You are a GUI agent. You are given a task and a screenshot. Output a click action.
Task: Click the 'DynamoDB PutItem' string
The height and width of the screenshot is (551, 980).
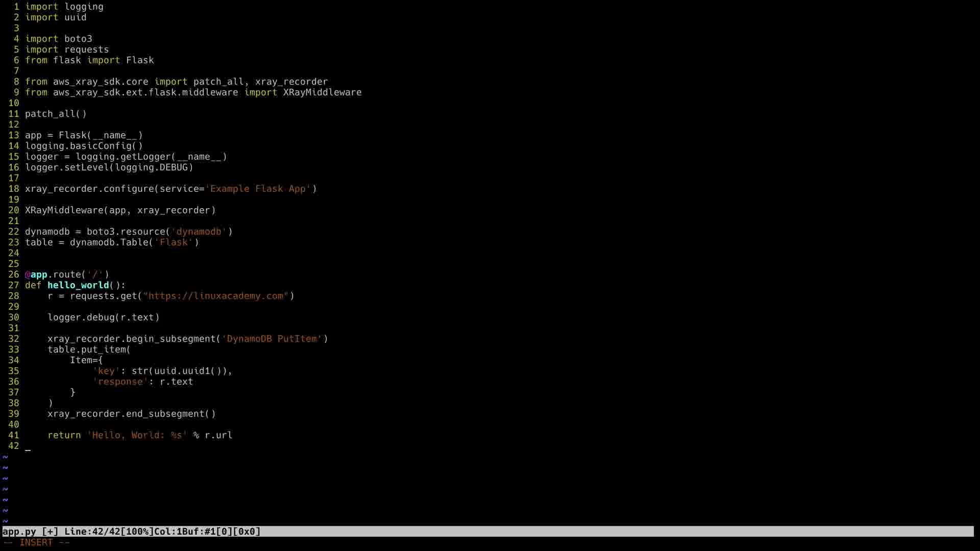(272, 339)
